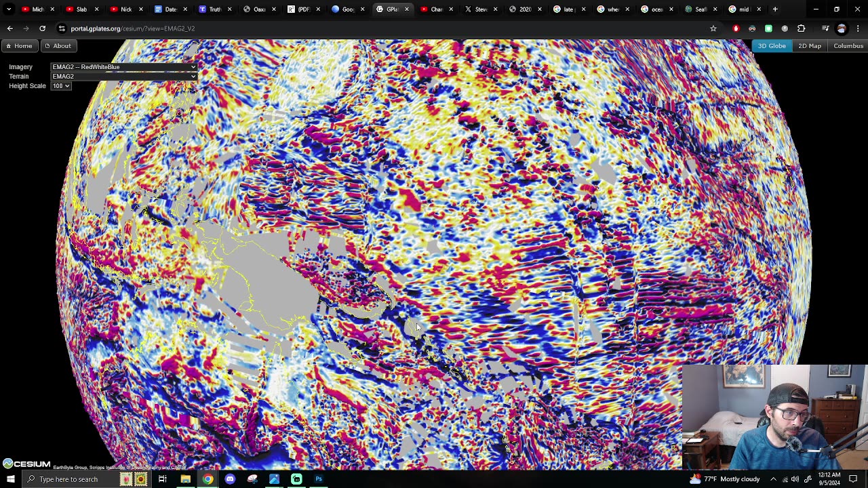Open the About button

[x=58, y=45]
